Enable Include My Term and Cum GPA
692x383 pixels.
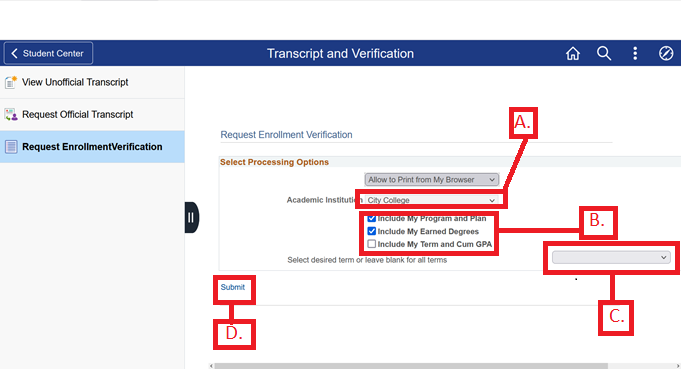[x=372, y=244]
